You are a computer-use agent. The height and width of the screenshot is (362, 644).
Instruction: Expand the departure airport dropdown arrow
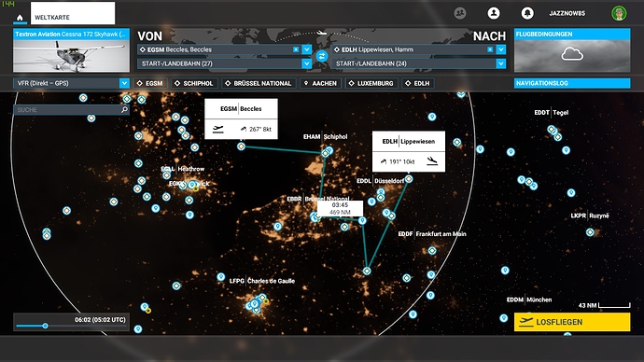307,49
